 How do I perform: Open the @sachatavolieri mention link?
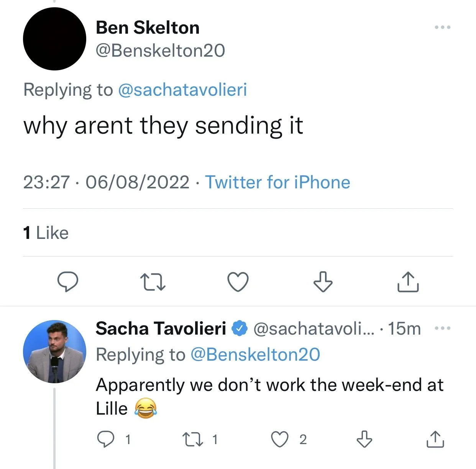click(x=182, y=90)
